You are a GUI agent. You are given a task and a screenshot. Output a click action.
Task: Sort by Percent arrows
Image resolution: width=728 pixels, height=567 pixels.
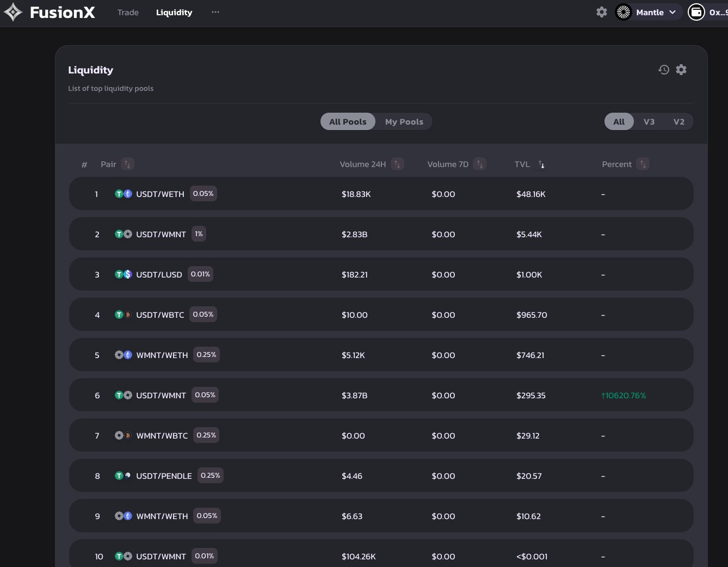coord(643,164)
